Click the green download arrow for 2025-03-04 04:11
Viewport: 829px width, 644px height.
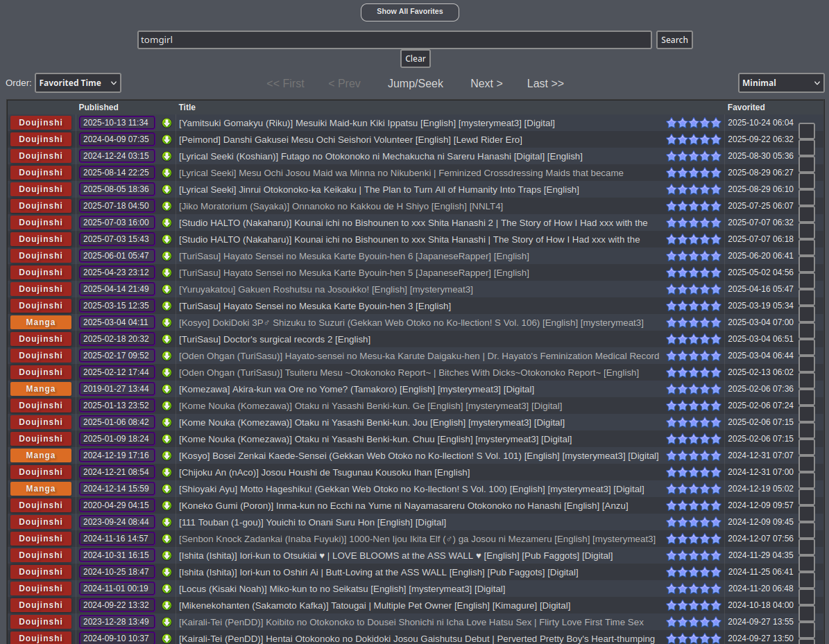(166, 323)
